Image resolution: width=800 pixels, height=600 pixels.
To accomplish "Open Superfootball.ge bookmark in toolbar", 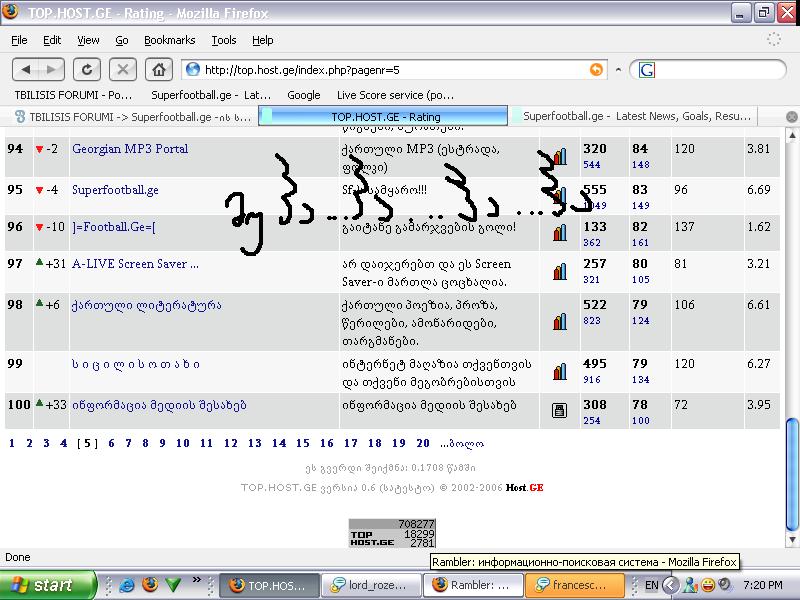I will [211, 95].
